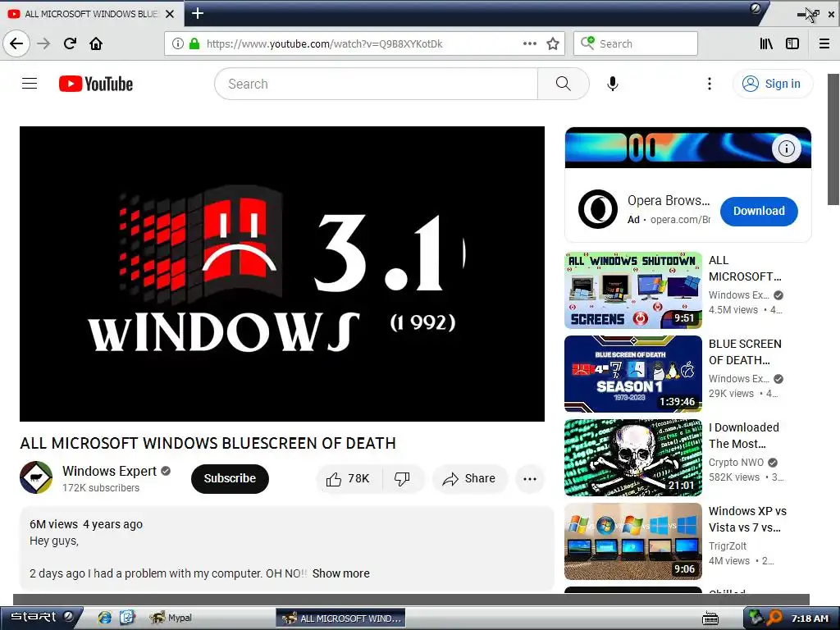The width and height of the screenshot is (840, 630).
Task: Open Windows XP vs Vista vs 7 title
Action: [747, 519]
